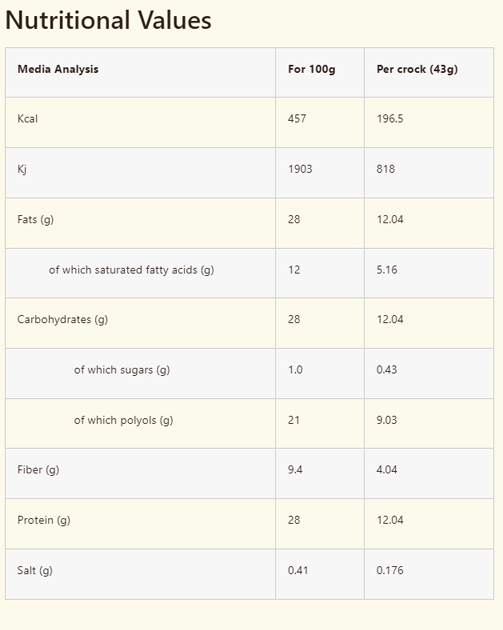The width and height of the screenshot is (503, 630).
Task: Click the 196.5 per crock value
Action: pos(390,119)
